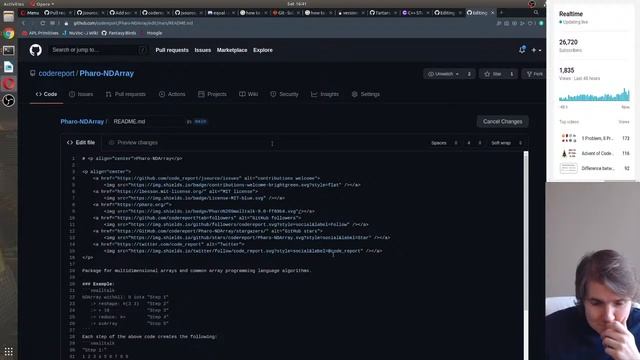The image size is (640, 360).
Task: Switch to the 'equal' browser tab
Action: click(221, 13)
